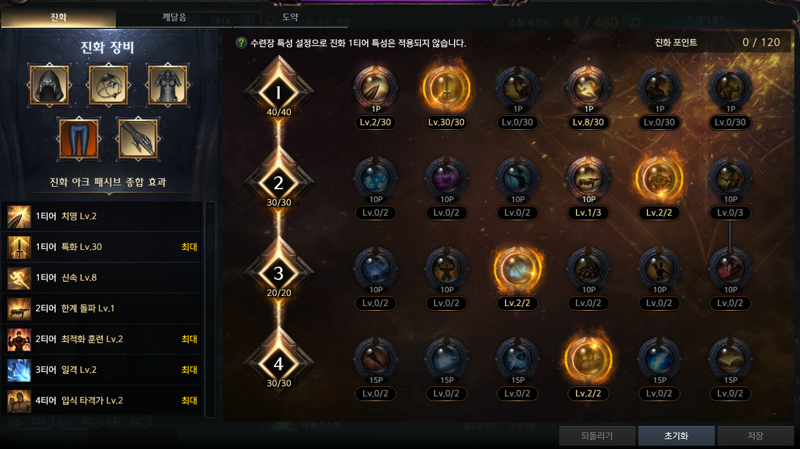Select the 3티어 일격 Lv.2 list entry
The width and height of the screenshot is (800, 449).
coord(102,370)
